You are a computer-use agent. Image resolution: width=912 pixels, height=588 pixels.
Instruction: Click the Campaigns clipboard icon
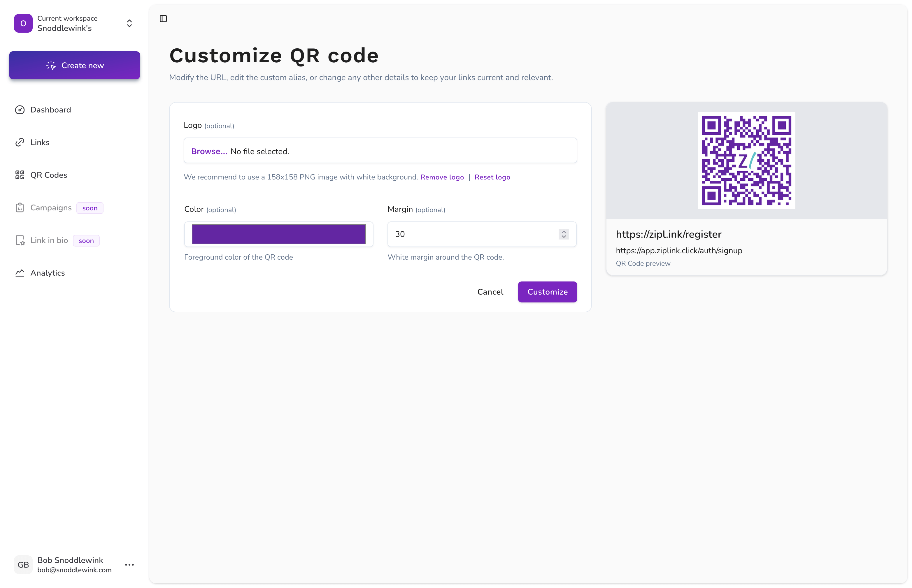tap(20, 208)
